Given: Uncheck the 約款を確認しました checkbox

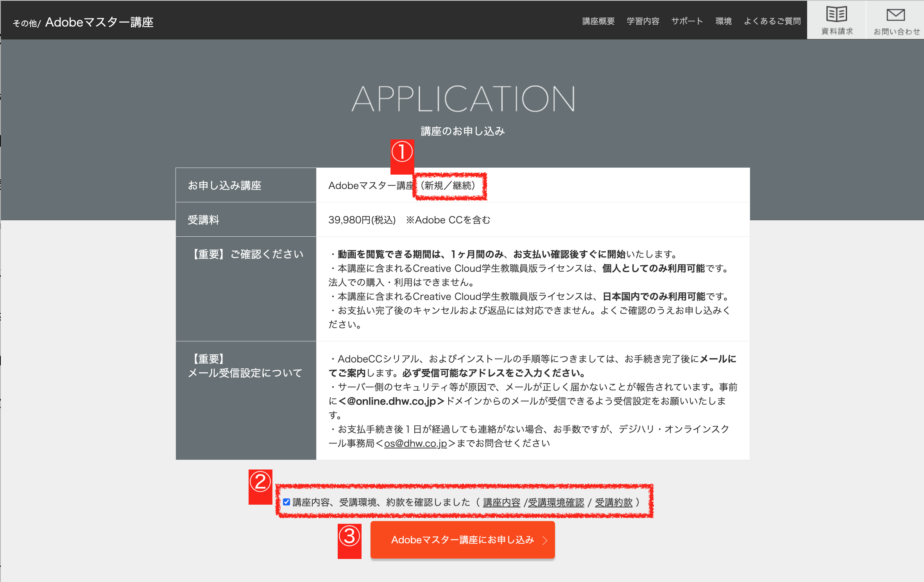Looking at the screenshot, I should (x=287, y=502).
